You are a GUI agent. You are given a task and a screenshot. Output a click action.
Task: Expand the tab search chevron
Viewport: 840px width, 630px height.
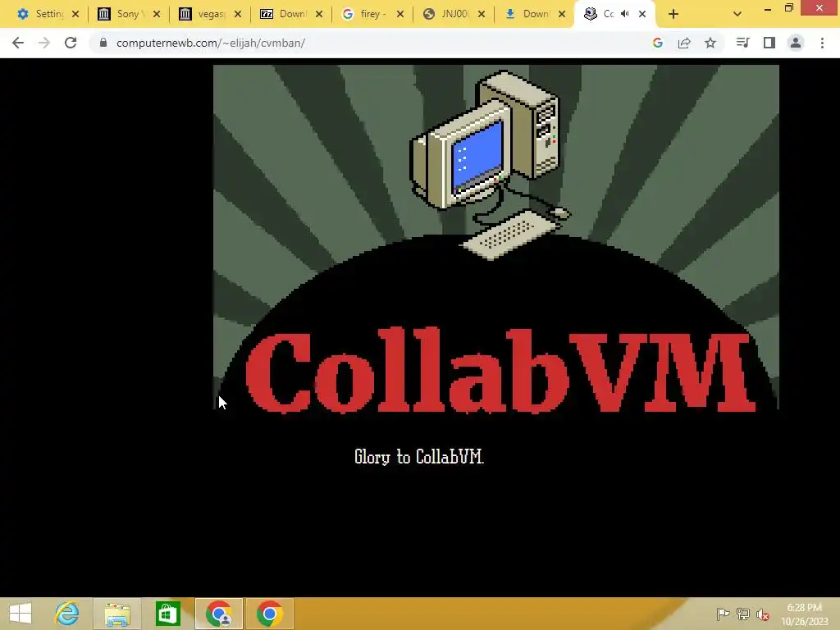pyautogui.click(x=737, y=15)
